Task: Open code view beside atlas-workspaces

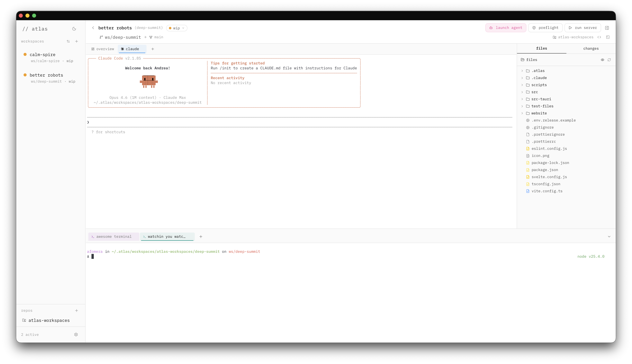Action: tap(599, 37)
